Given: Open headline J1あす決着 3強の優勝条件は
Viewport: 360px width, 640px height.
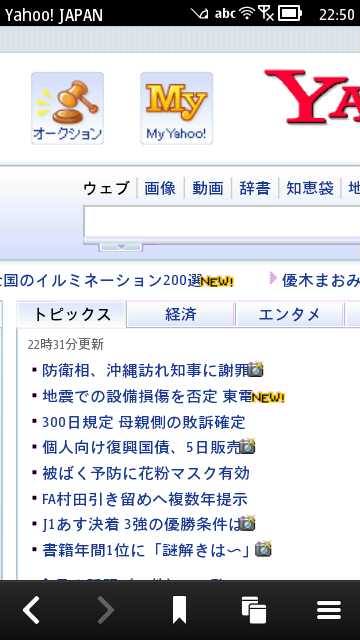Looking at the screenshot, I should 141,524.
